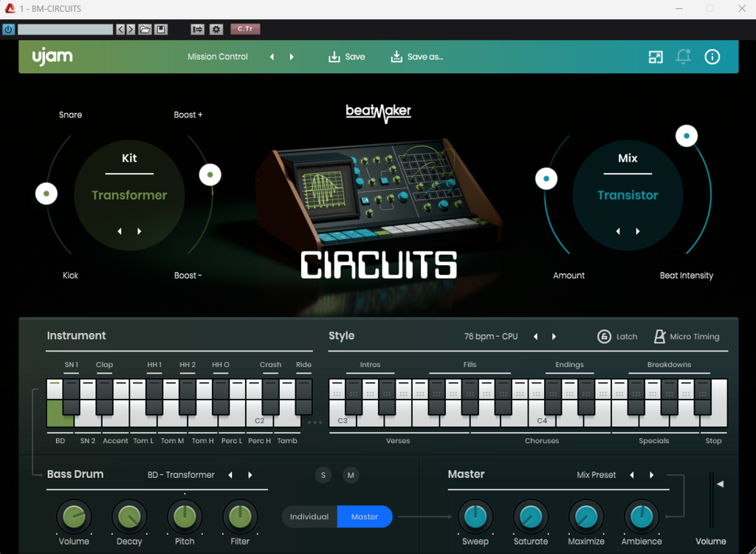Mute the Bass Drum with M button
The width and height of the screenshot is (756, 554).
pyautogui.click(x=351, y=476)
